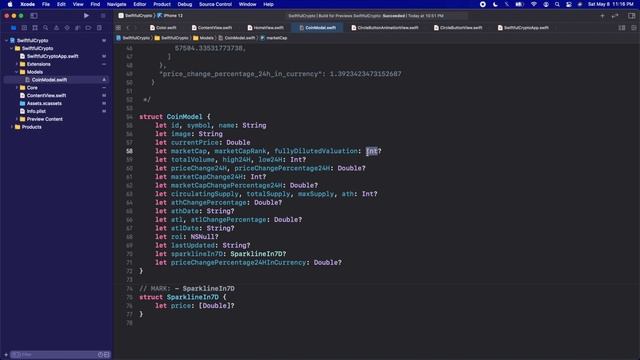
Task: Go forward in editor history
Action: coord(135,28)
